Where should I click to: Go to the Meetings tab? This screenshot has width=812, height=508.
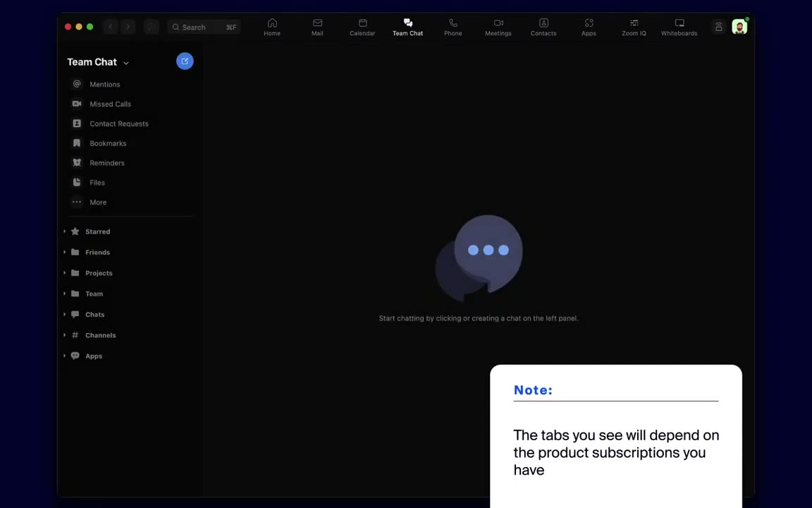[x=498, y=27]
